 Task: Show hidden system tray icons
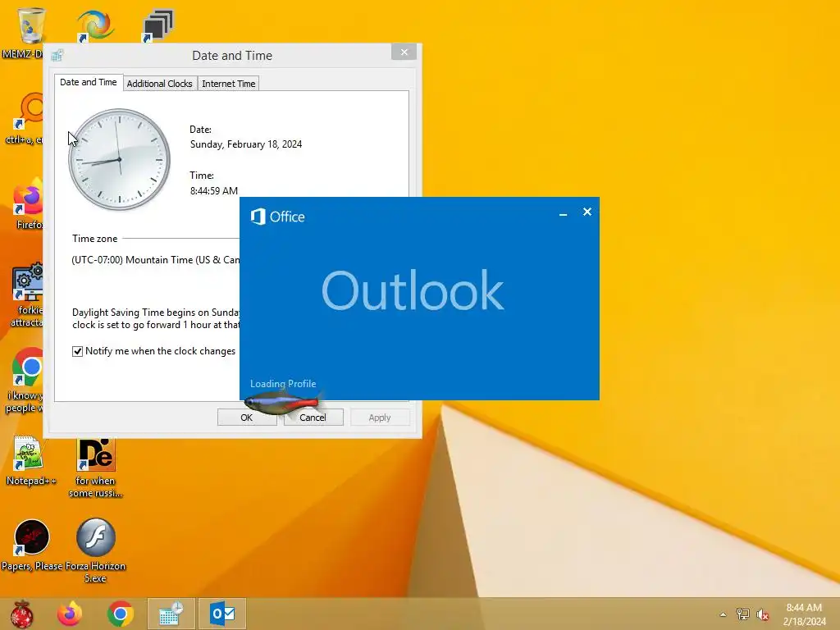723,614
